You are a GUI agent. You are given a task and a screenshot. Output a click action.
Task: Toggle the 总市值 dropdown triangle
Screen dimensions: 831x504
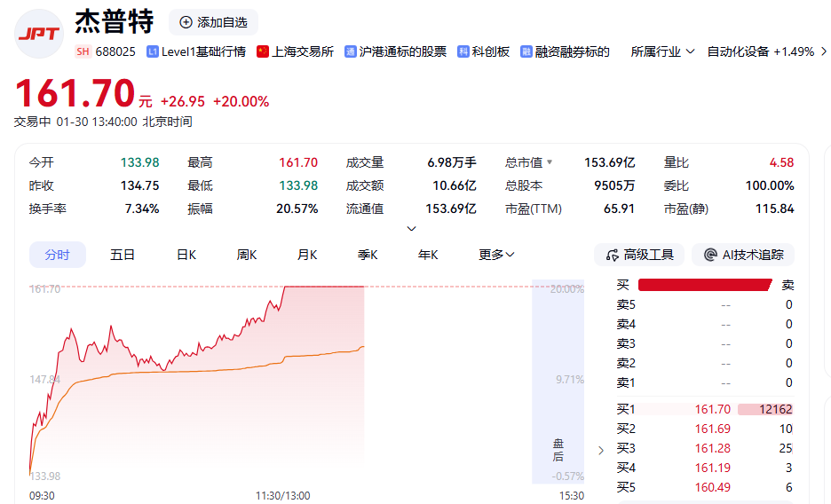click(x=550, y=162)
